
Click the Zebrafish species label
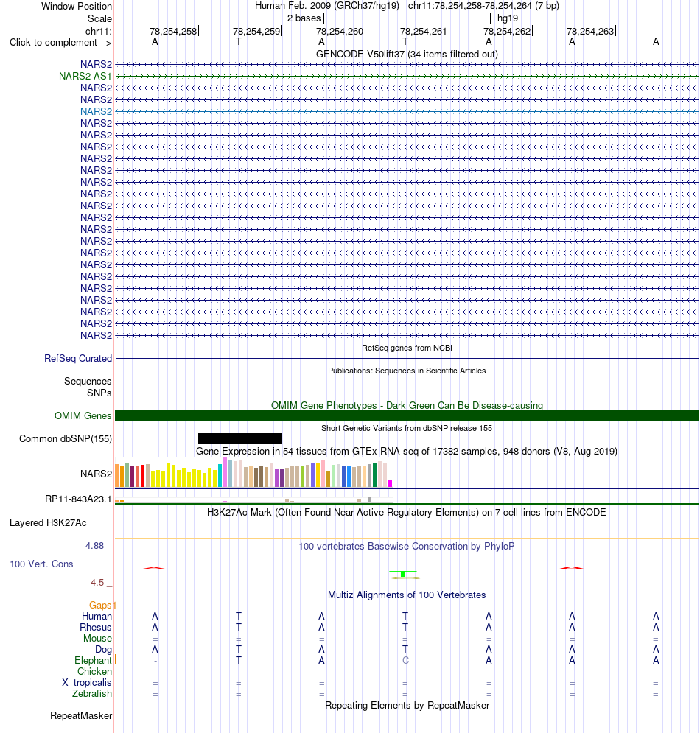coord(92,693)
